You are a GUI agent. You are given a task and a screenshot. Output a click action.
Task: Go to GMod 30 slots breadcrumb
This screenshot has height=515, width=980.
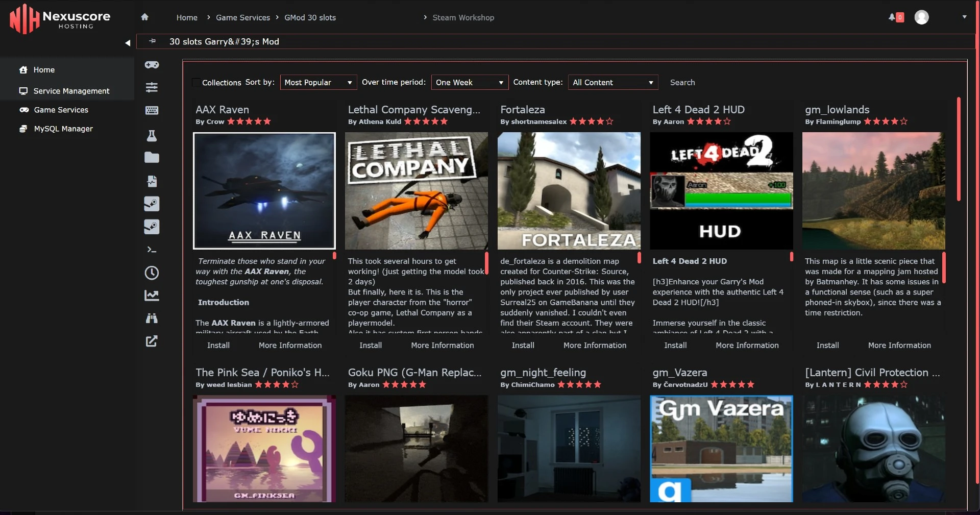(310, 17)
